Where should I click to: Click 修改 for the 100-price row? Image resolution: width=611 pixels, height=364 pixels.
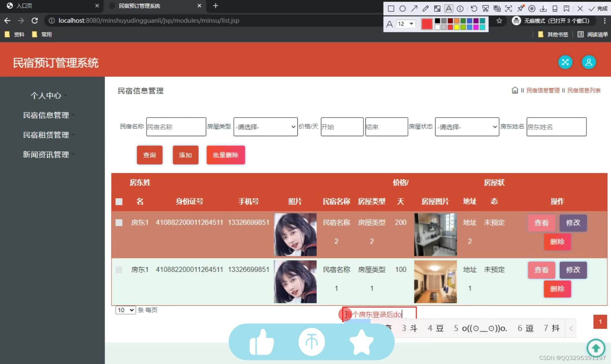point(573,270)
